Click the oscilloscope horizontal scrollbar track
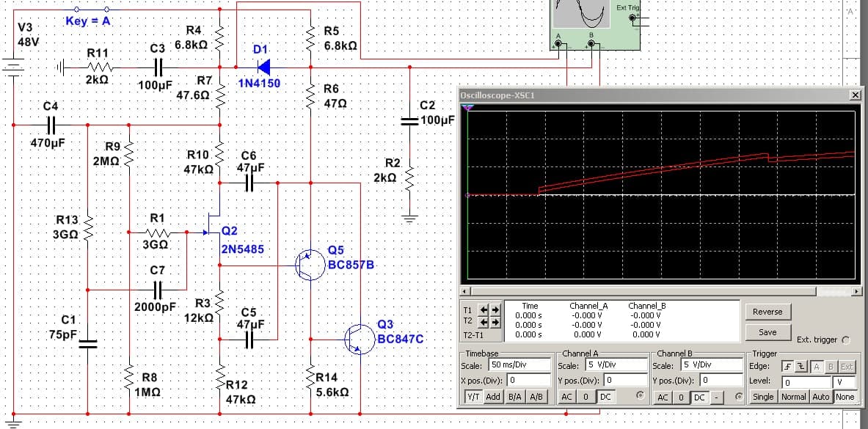This screenshot has width=868, height=429. click(661, 291)
